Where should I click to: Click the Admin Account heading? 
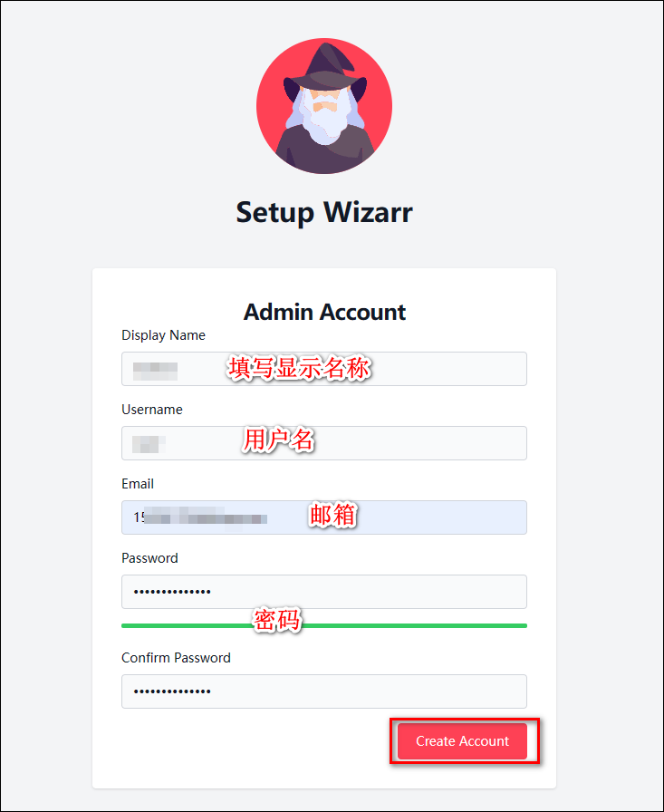click(x=324, y=312)
